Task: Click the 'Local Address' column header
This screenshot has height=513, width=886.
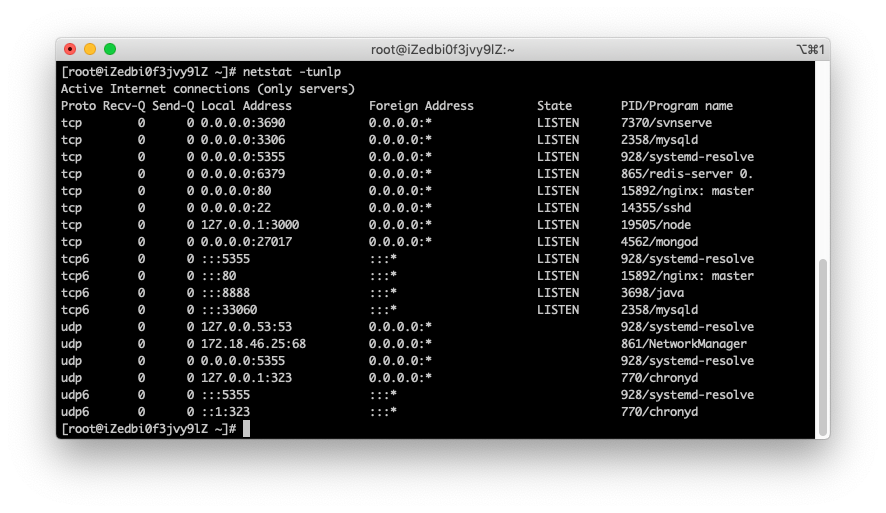Action: coord(246,106)
